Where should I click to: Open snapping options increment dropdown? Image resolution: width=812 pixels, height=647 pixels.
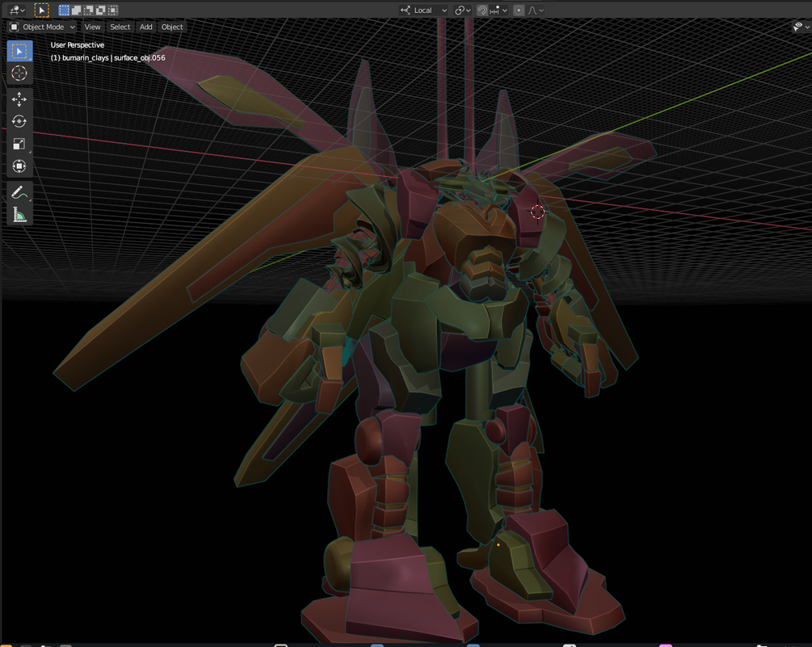(499, 11)
